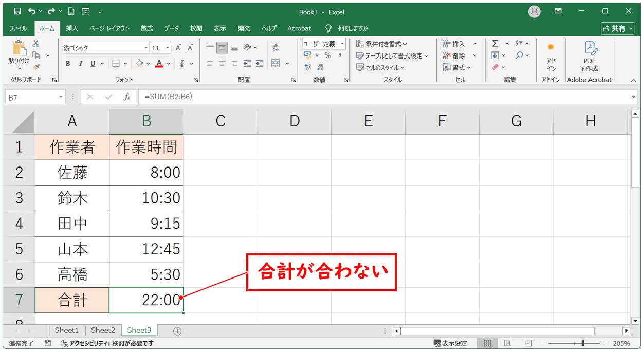This screenshot has height=352, width=644.
Task: Expand font color dropdown arrow
Action: tap(169, 64)
